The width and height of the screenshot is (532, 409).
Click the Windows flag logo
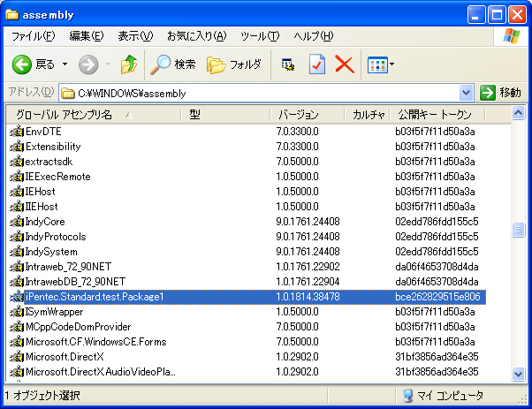tap(512, 36)
